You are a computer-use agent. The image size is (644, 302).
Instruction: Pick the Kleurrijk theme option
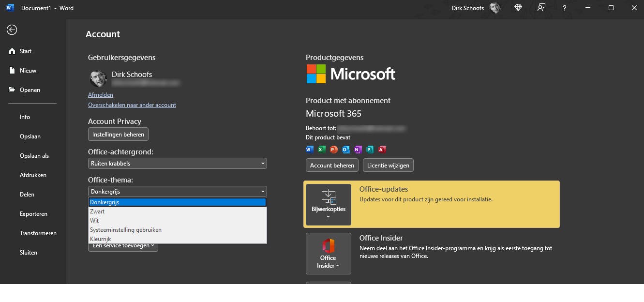(x=178, y=239)
